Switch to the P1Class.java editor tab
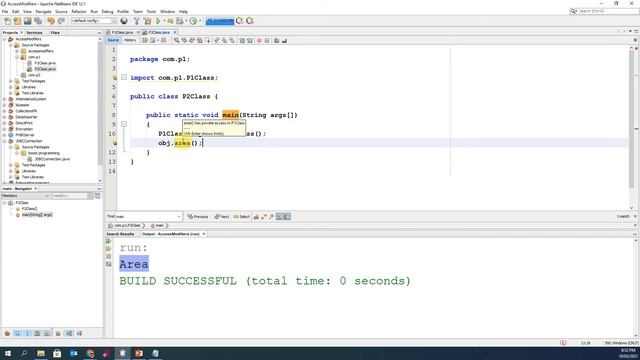This screenshot has width=640, height=360. point(122,32)
